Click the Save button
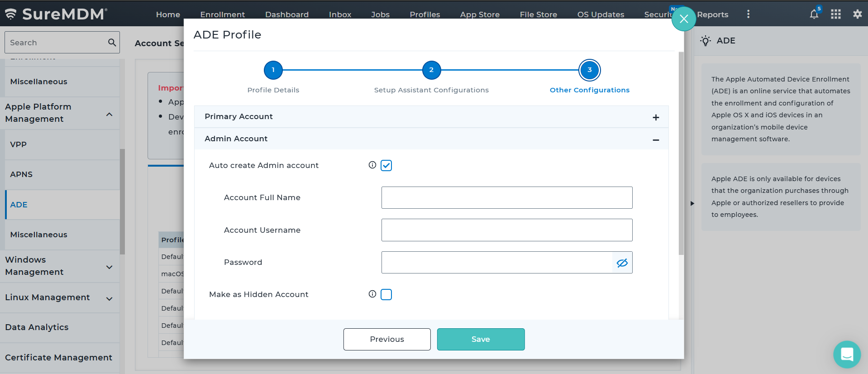This screenshot has width=868, height=374. pyautogui.click(x=481, y=339)
